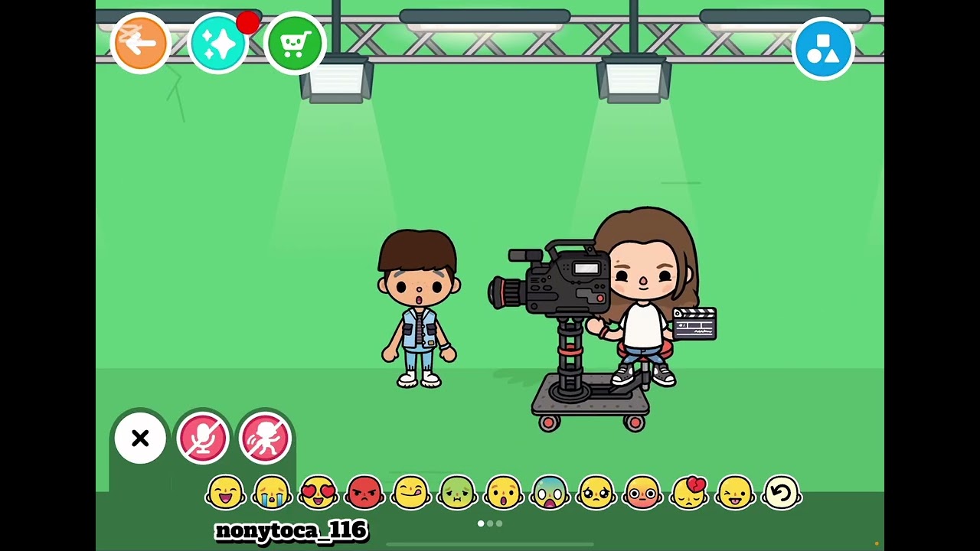Pick the blue-faced screaming emoji
980x551 pixels.
coord(550,493)
